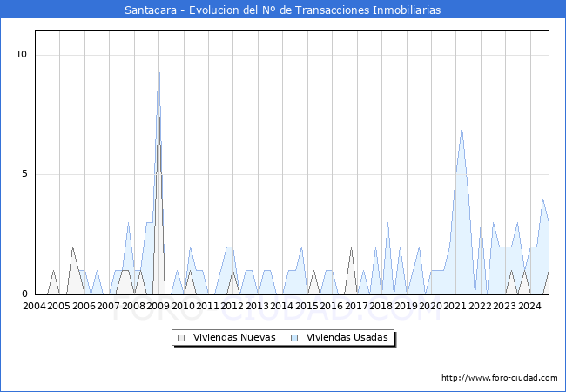Click the x-axis year label 2023
The width and height of the screenshot is (566, 392).
[x=505, y=306]
